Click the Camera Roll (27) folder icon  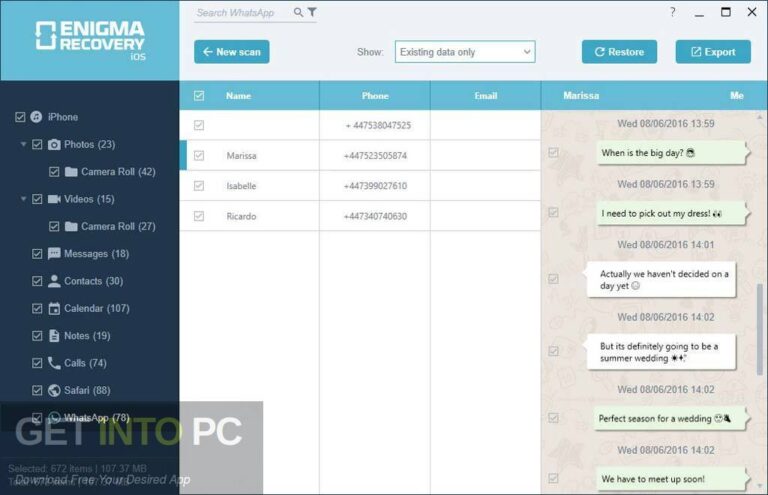(x=71, y=227)
